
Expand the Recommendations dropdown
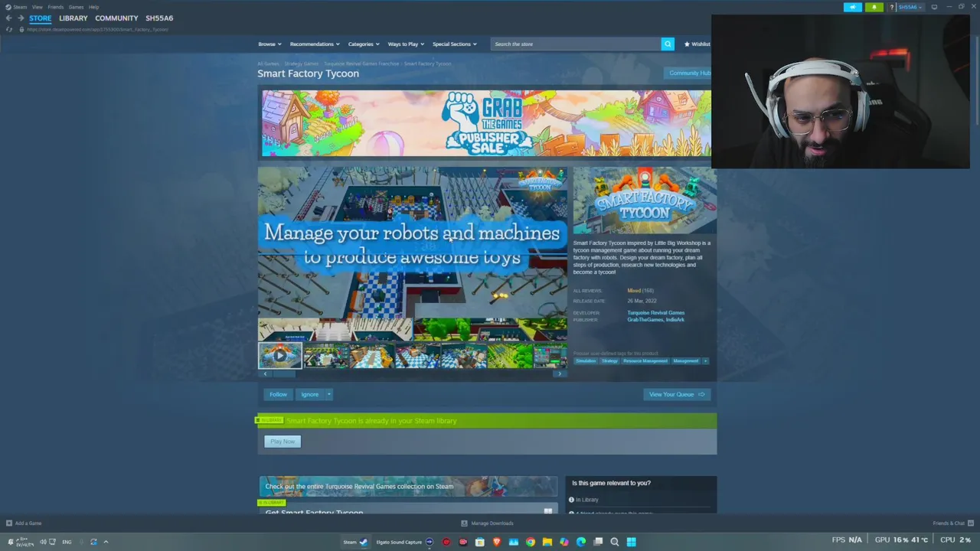pos(314,44)
